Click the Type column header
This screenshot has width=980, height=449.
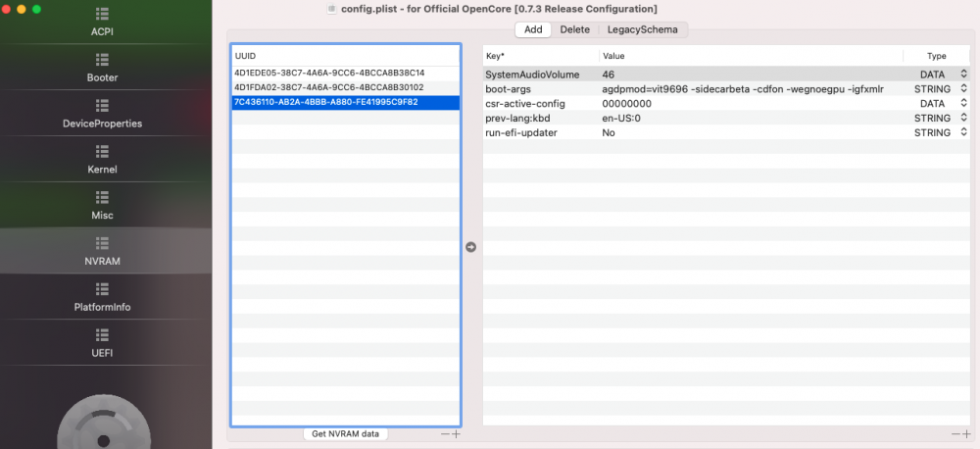[x=936, y=56]
